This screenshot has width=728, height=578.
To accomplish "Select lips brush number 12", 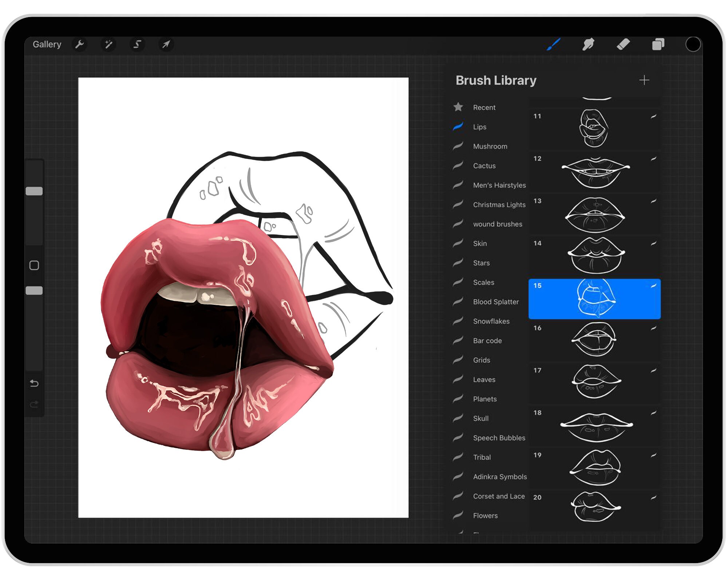I will (x=594, y=172).
